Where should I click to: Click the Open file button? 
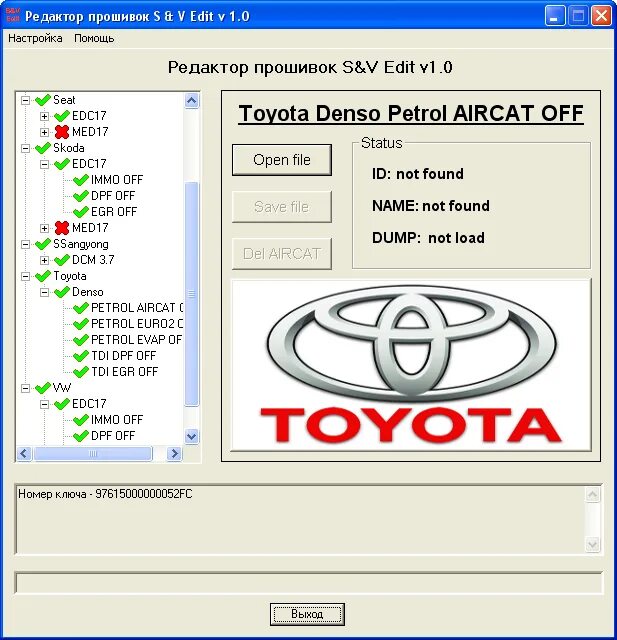pos(282,160)
